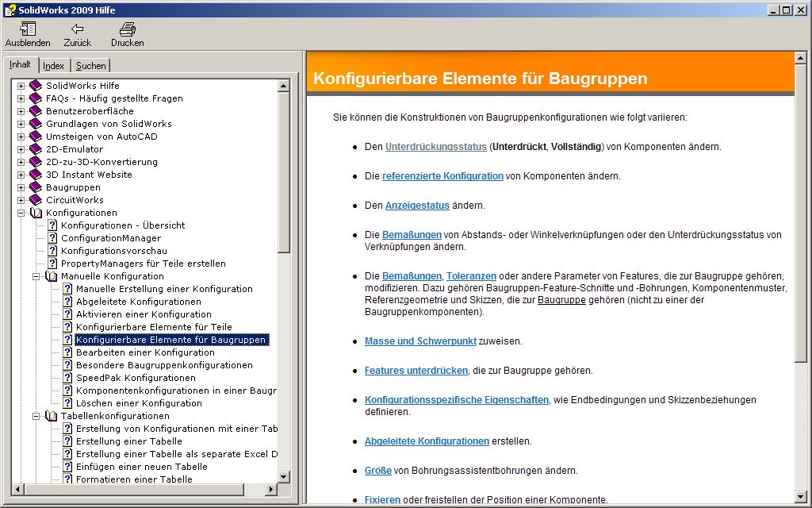Switch to the Index tab
812x508 pixels.
pos(53,66)
